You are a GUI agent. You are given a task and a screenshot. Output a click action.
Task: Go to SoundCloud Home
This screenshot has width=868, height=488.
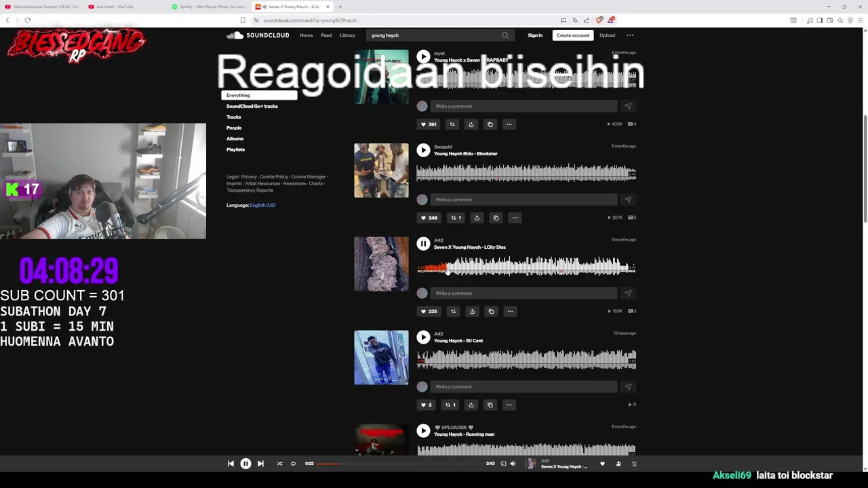(307, 35)
